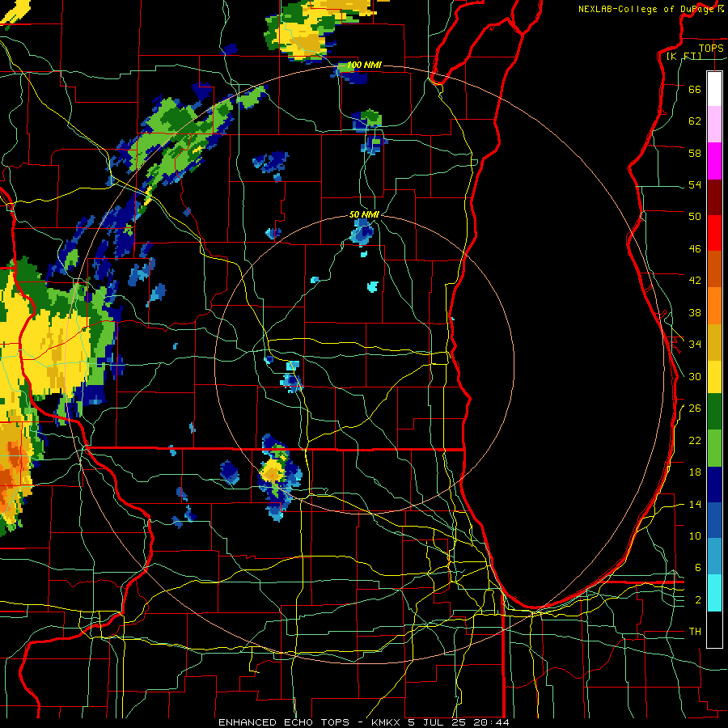This screenshot has width=728, height=728.
Task: Click the 50 NMI range ring label
Action: click(x=365, y=214)
